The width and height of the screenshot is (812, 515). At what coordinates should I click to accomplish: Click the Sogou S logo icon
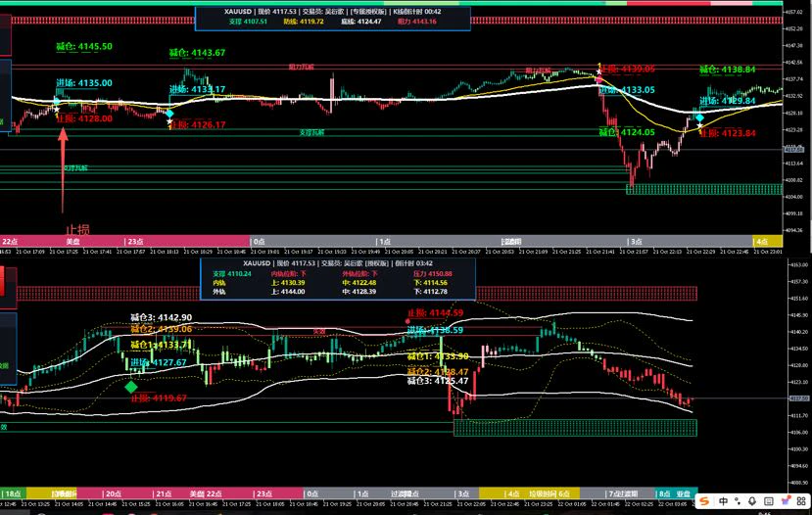click(704, 501)
